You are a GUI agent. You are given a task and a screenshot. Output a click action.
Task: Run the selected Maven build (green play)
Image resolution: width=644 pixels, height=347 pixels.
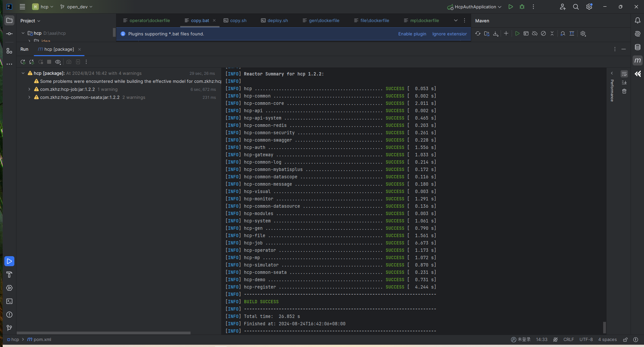pyautogui.click(x=517, y=33)
